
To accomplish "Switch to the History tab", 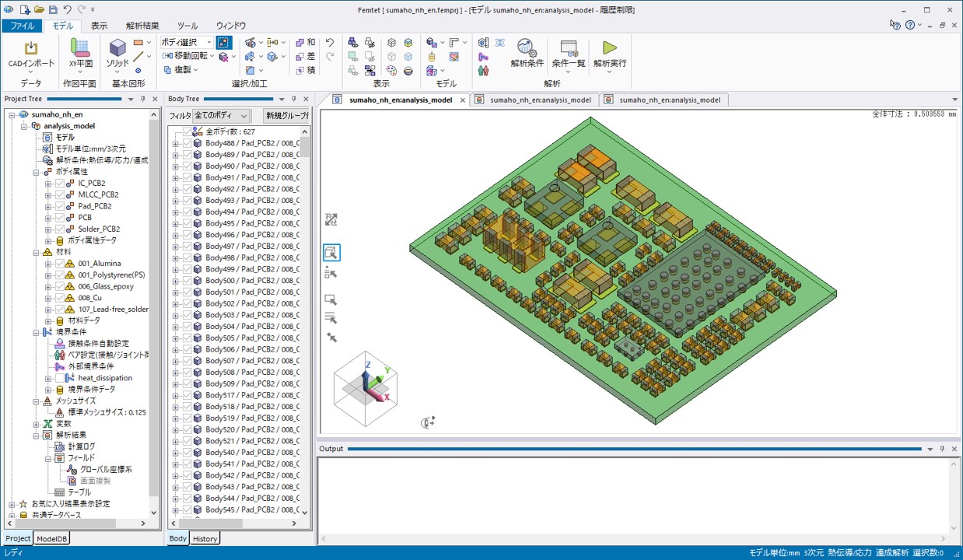I will click(x=205, y=538).
